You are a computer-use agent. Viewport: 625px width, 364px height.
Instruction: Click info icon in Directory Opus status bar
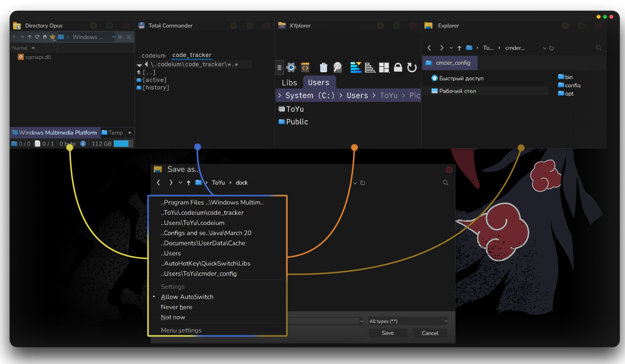coord(83,143)
